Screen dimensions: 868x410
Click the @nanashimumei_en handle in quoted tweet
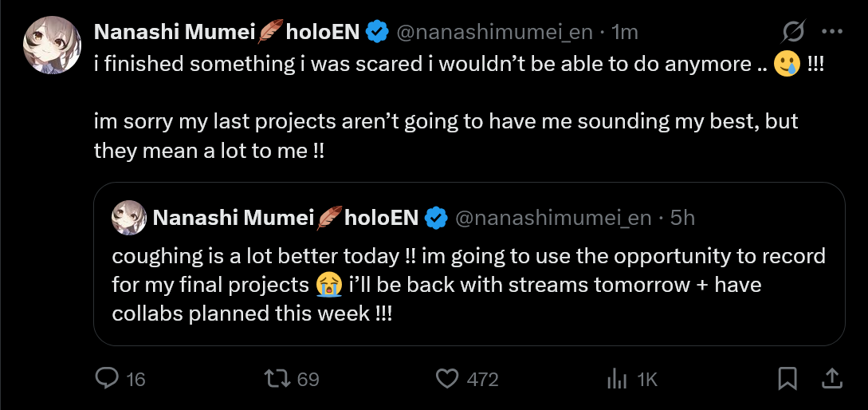tap(553, 217)
